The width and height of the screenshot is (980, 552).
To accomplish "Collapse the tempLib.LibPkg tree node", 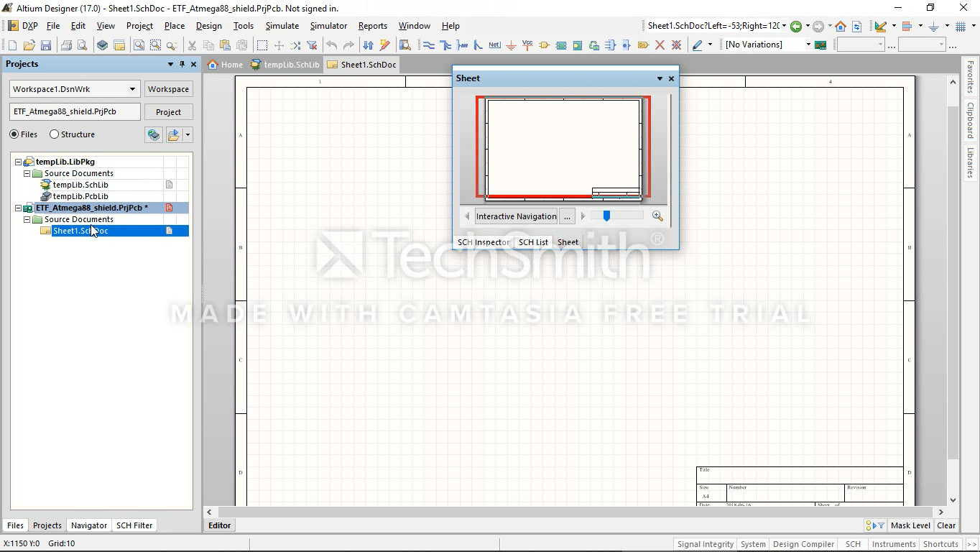I will tap(19, 162).
